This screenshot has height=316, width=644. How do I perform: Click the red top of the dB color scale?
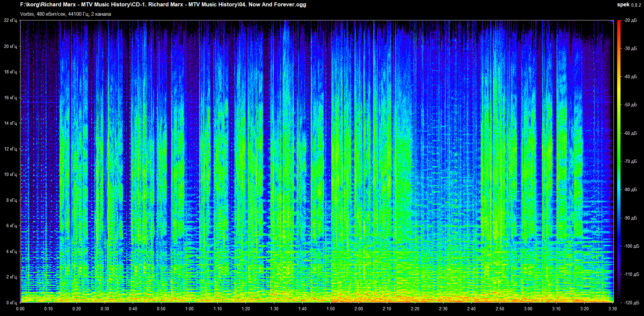click(619, 23)
